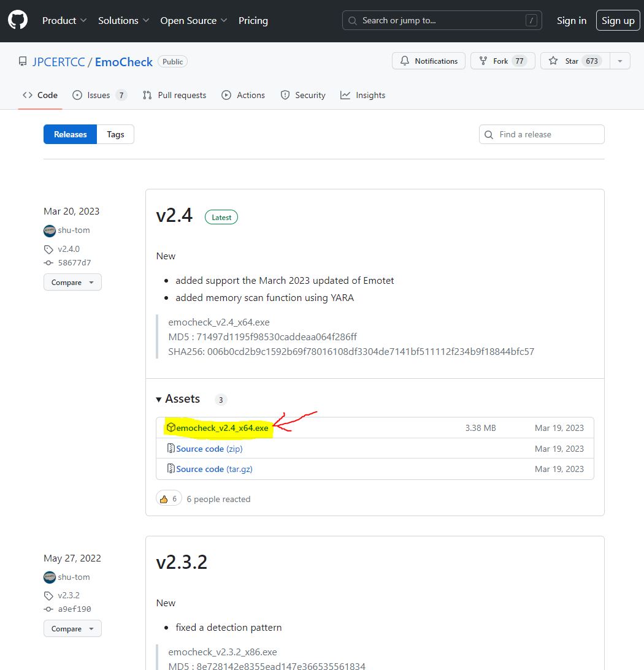Click the star icon to star EmoCheck
This screenshot has height=670, width=644.
coord(553,61)
